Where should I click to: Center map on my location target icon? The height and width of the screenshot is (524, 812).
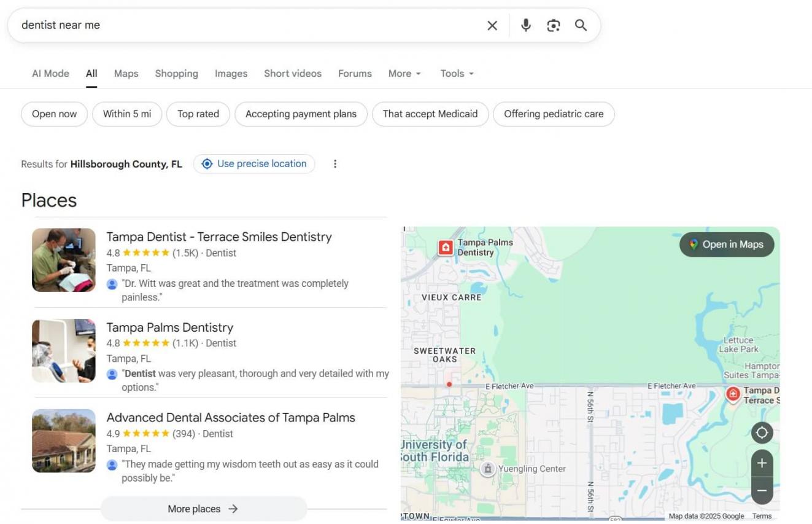762,432
